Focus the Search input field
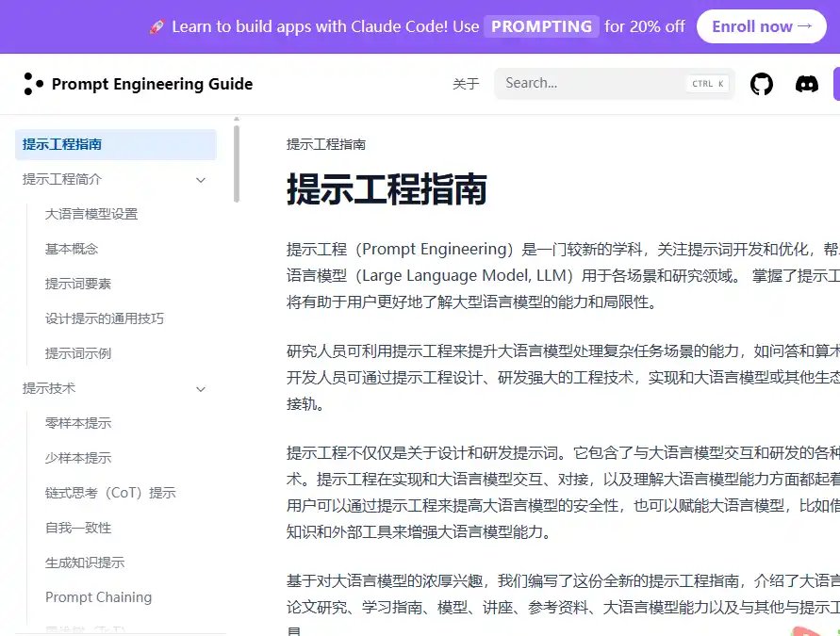 (x=615, y=84)
